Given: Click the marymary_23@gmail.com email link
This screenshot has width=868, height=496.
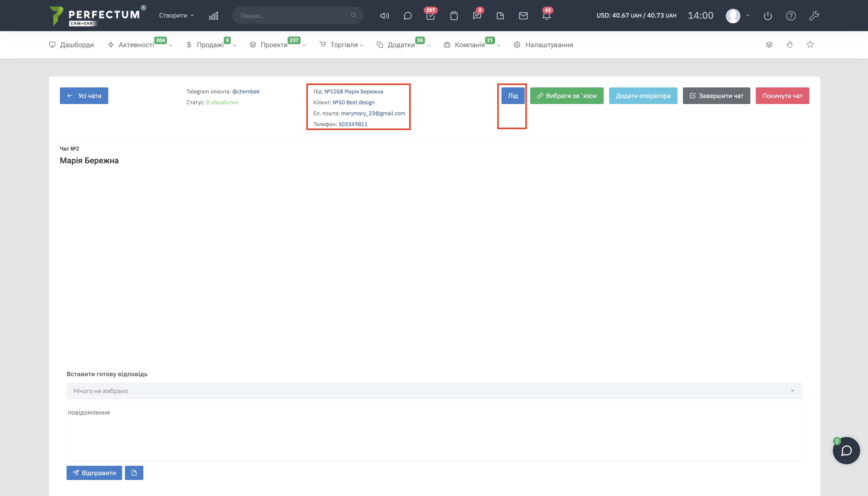Looking at the screenshot, I should tap(373, 113).
